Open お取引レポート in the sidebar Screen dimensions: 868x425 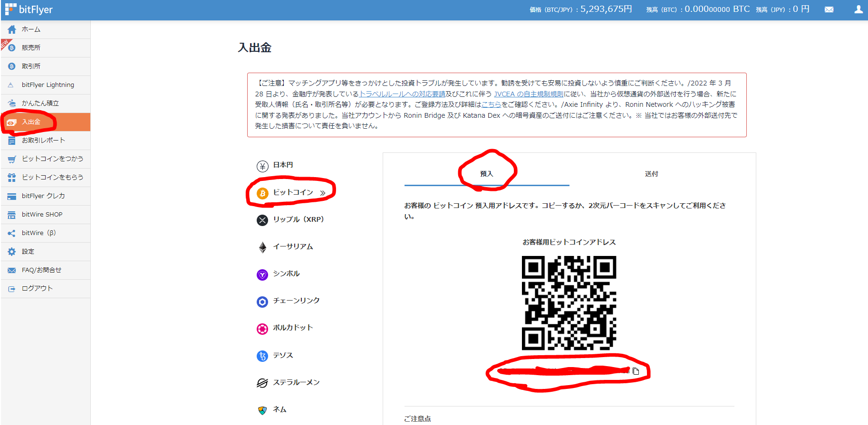[x=46, y=141]
